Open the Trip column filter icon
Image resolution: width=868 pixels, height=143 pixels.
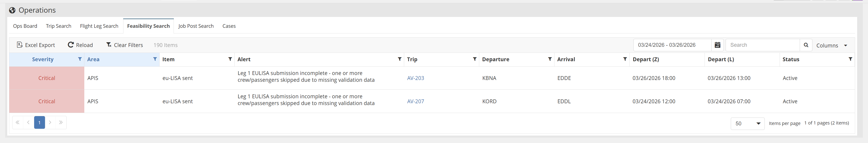click(475, 59)
